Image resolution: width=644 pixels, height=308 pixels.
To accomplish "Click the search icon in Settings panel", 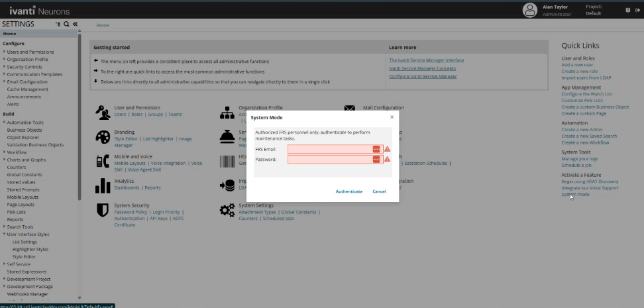I will point(66,24).
